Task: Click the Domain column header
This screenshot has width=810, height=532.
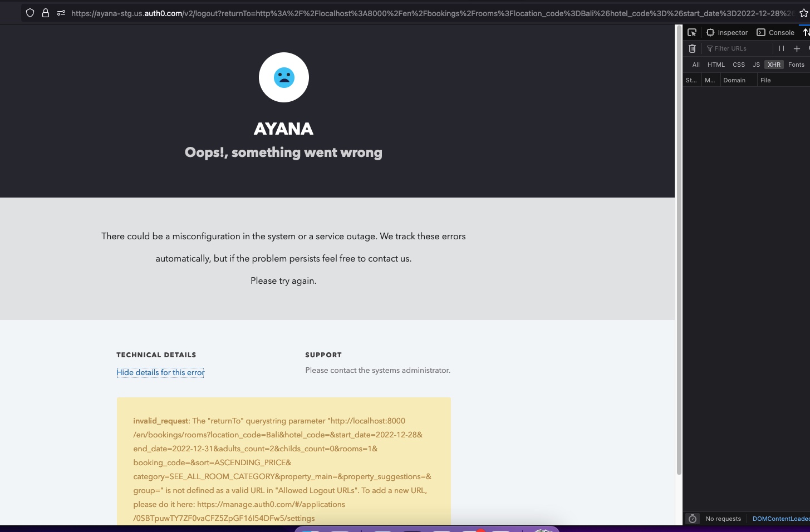Action: coord(734,80)
